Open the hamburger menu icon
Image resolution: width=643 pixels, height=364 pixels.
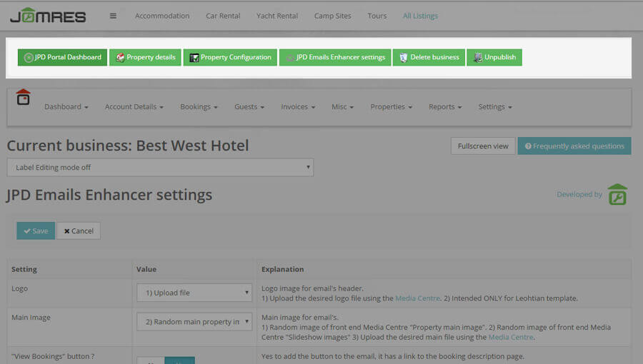[x=113, y=16]
